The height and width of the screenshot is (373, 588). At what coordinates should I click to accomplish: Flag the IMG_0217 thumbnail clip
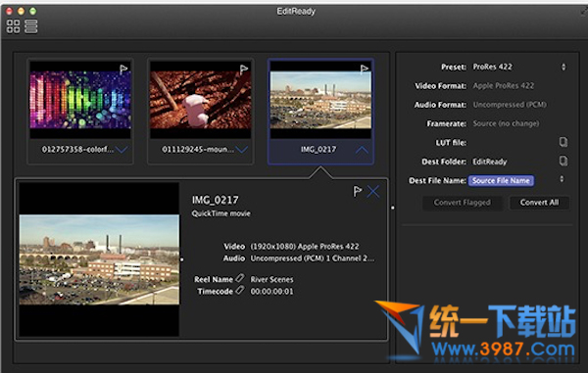(x=365, y=70)
